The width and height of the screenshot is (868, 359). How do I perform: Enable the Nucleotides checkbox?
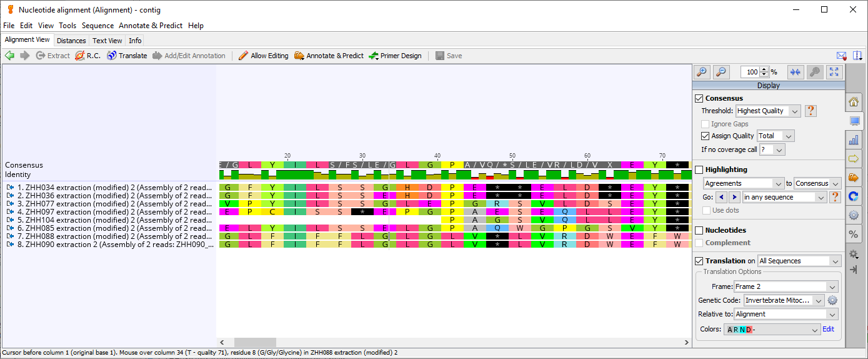(x=699, y=230)
